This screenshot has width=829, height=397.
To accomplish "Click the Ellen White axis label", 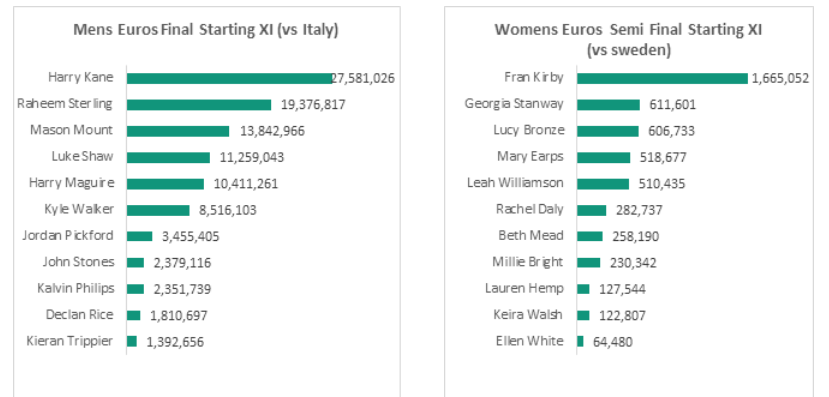I will pos(530,341).
